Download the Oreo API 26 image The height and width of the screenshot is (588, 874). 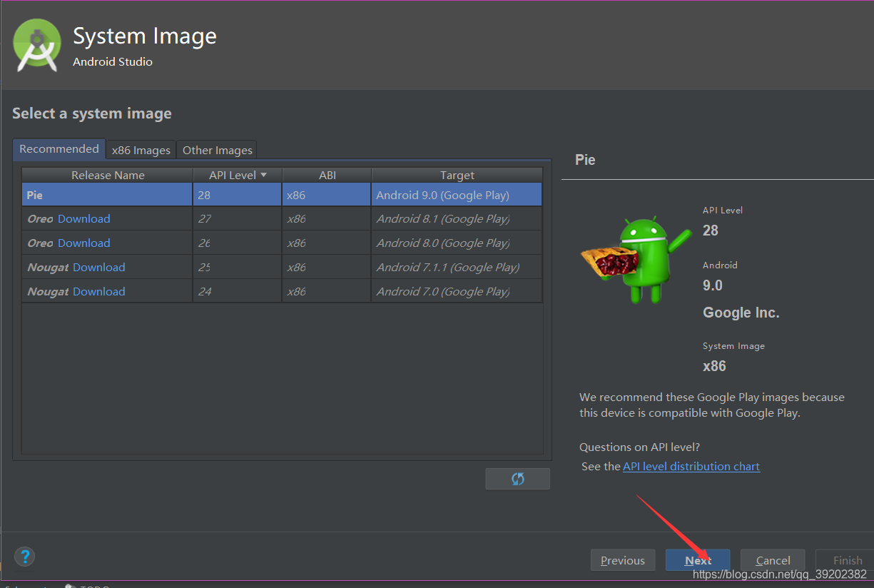(83, 243)
